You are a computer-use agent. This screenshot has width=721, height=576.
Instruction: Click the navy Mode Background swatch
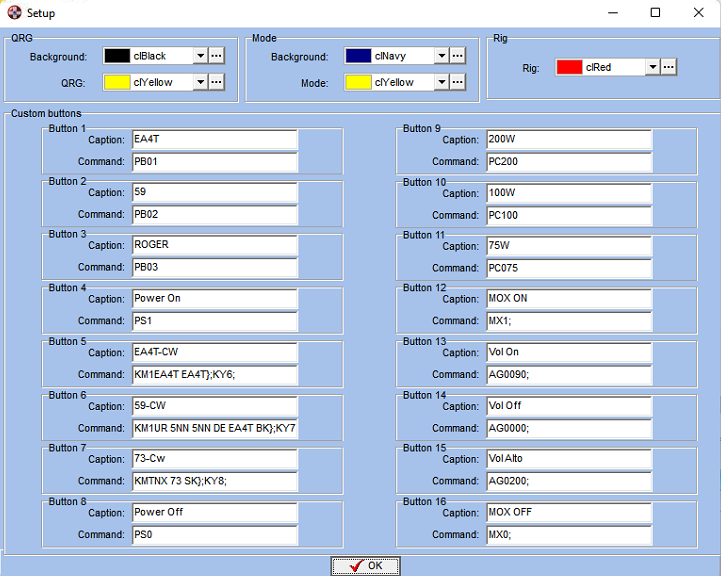(x=358, y=56)
